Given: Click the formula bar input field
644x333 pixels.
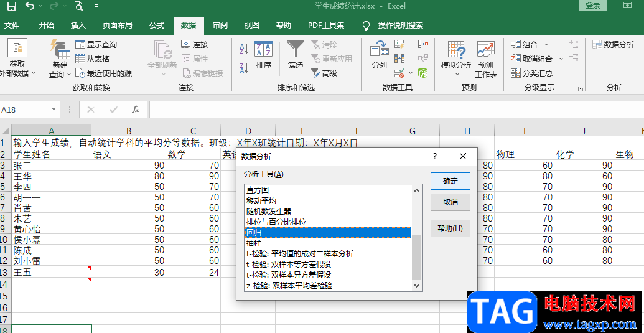Looking at the screenshot, I should pos(396,110).
